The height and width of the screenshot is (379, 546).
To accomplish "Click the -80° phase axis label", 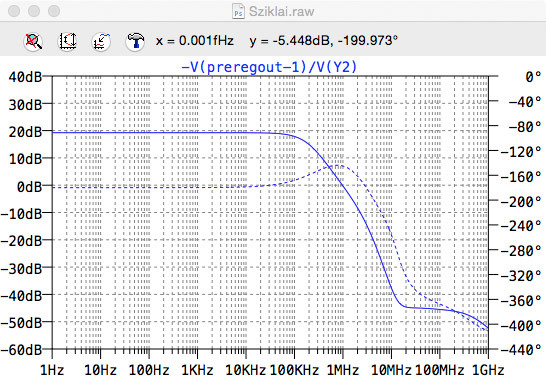I will [x=525, y=126].
